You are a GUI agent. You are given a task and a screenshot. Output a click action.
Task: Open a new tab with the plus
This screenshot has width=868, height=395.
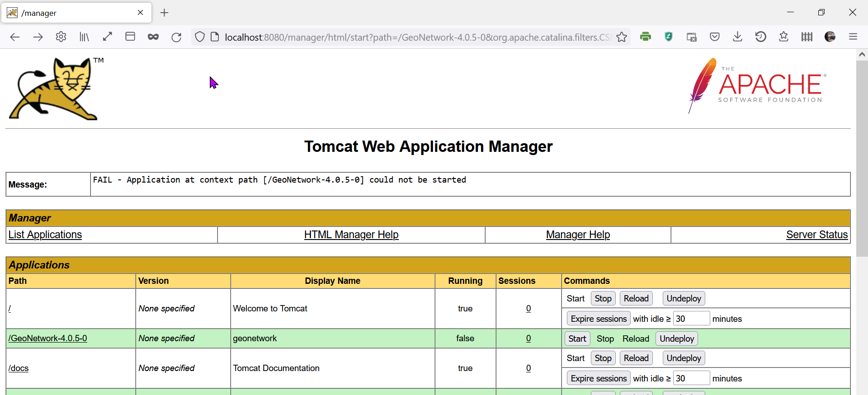point(165,13)
